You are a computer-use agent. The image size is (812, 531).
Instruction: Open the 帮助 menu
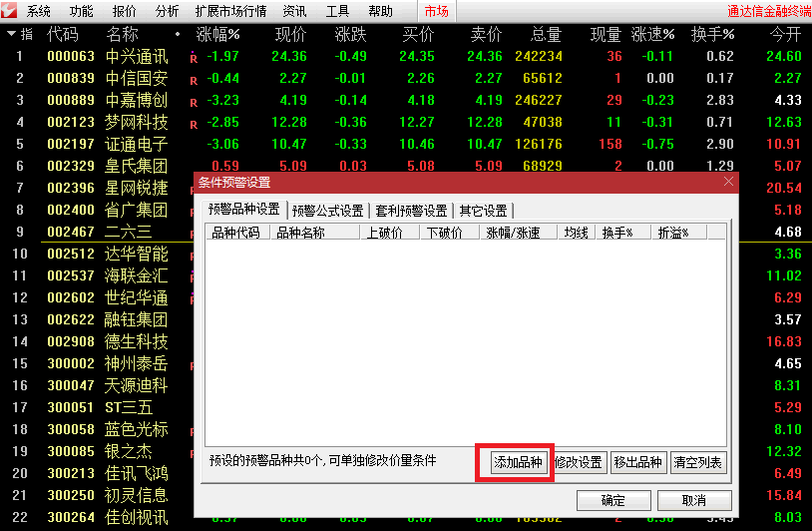click(x=380, y=11)
